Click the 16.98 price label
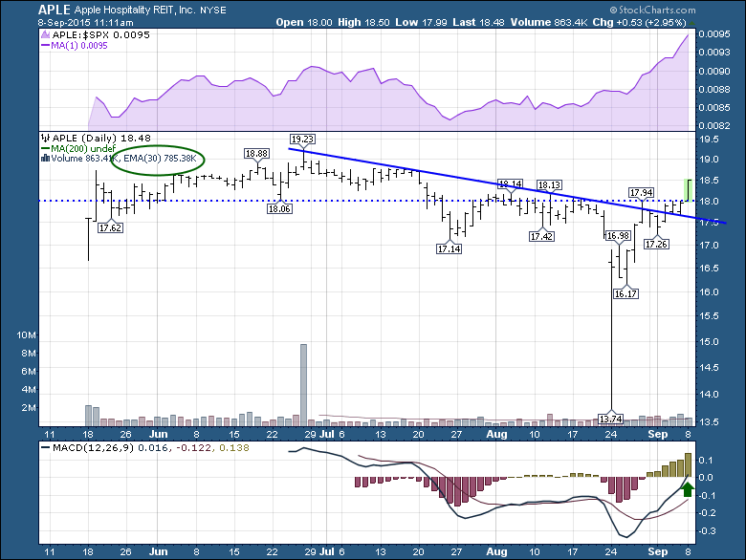 [x=618, y=236]
